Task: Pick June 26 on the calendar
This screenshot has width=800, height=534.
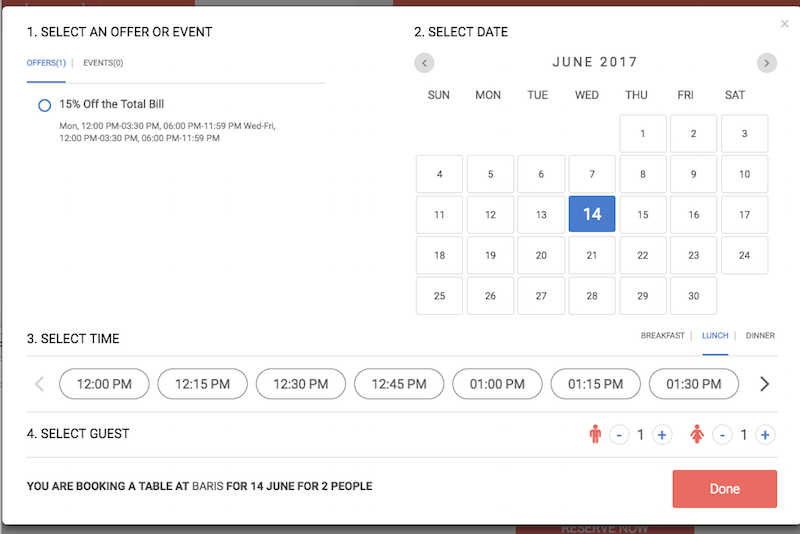Action: 490,296
